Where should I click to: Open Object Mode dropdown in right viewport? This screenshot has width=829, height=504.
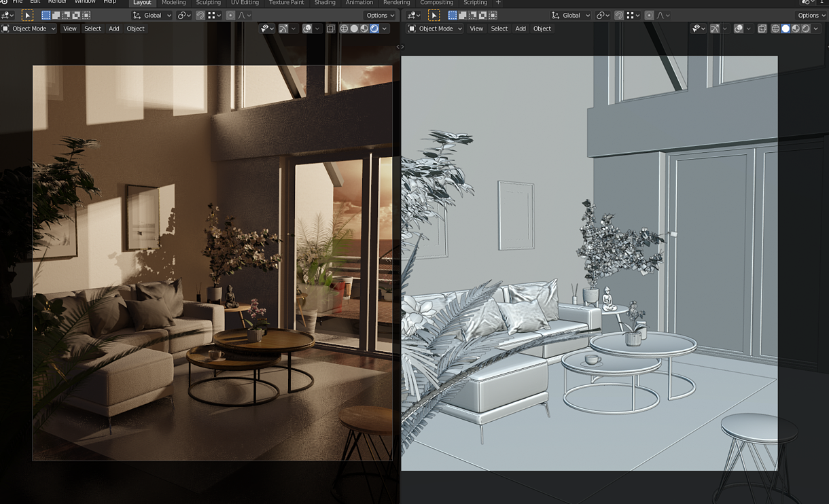435,29
